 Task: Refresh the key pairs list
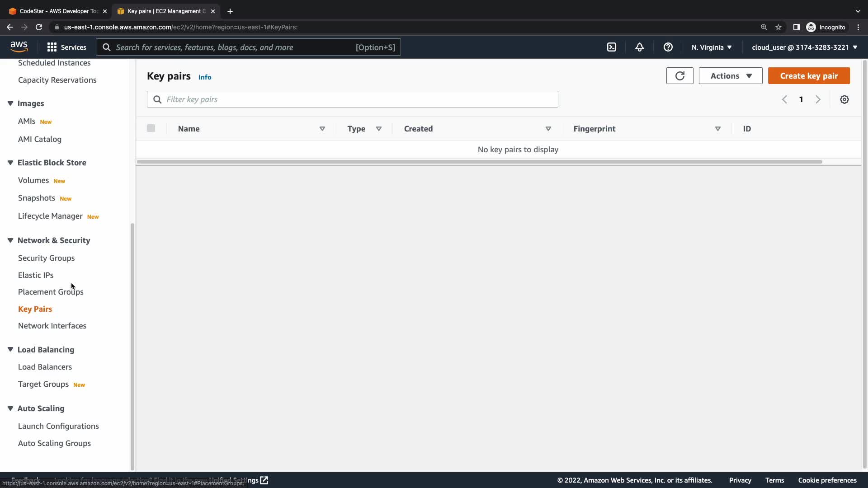pyautogui.click(x=679, y=76)
